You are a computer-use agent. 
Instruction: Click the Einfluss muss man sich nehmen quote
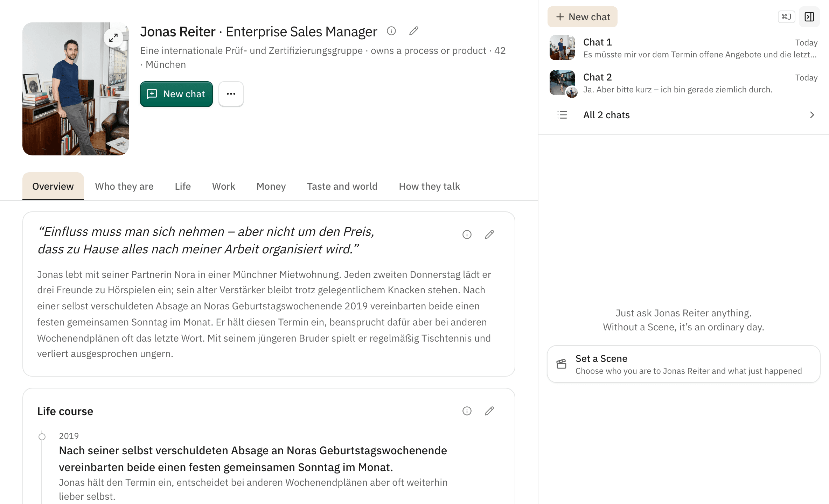pos(206,240)
